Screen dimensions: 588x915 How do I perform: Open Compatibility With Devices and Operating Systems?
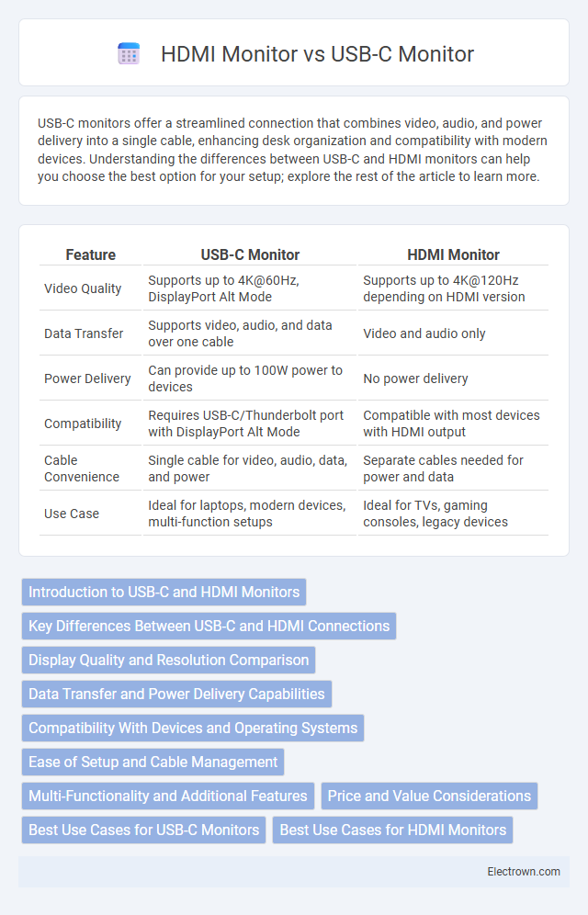click(193, 728)
